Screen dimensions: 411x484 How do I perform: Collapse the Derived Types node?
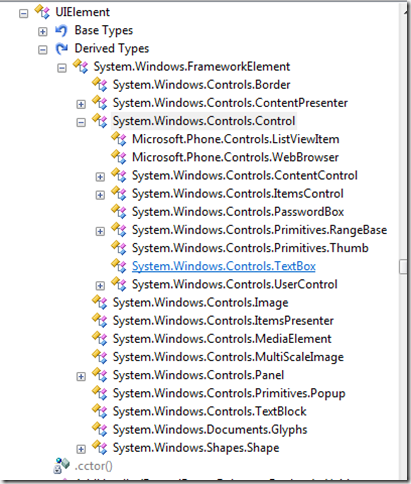click(43, 50)
